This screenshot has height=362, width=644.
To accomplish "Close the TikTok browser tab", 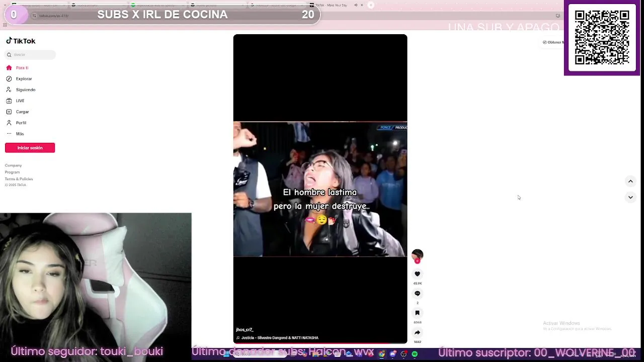I will [x=362, y=5].
